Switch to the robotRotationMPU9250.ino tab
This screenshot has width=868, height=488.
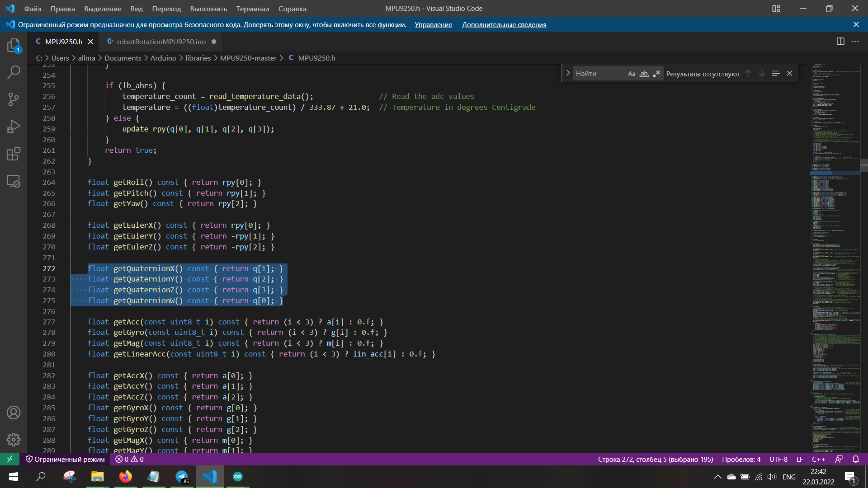point(161,42)
